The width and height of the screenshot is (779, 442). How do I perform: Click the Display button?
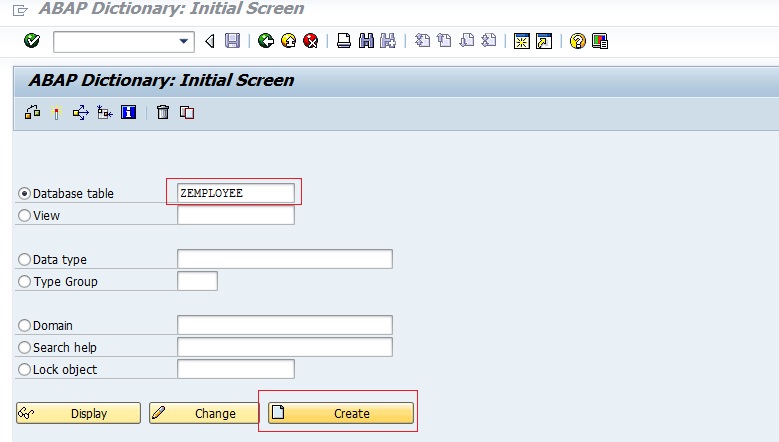click(78, 413)
